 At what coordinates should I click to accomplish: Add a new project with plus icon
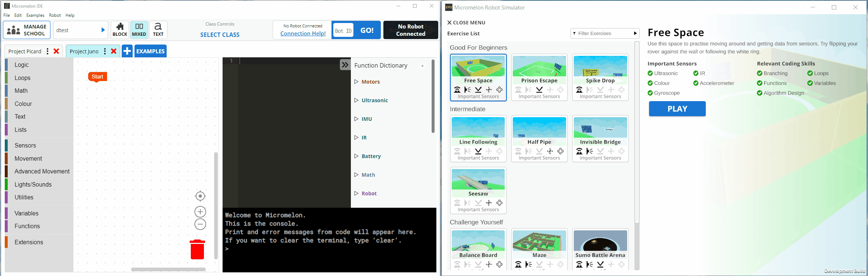tap(127, 51)
